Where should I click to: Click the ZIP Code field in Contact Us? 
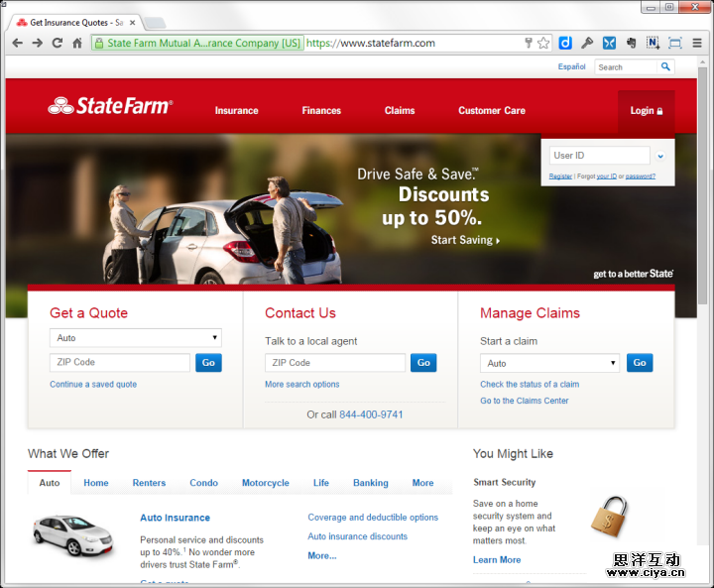point(335,363)
